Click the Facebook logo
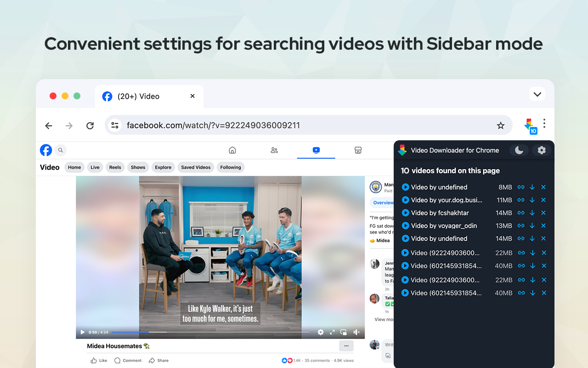588x368 pixels. 46,150
